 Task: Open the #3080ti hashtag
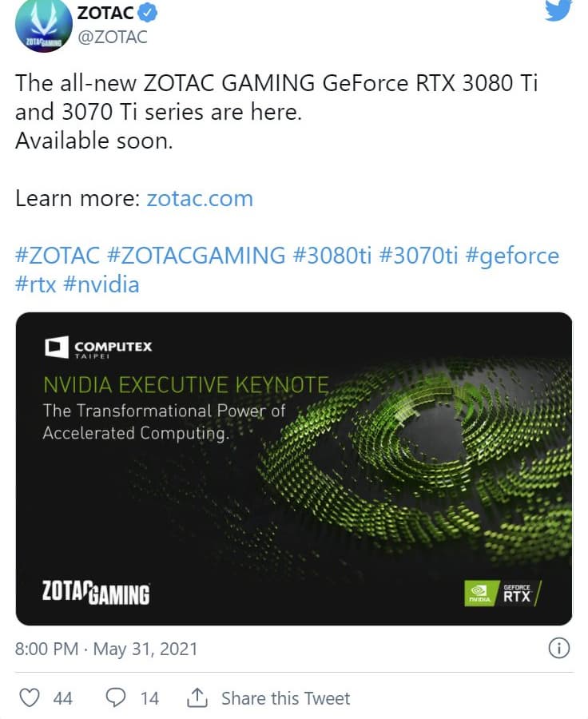(332, 256)
